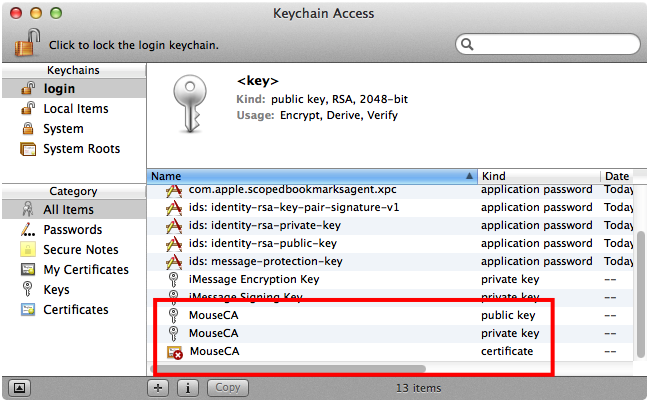Click 'private key' kind of iMessage Encryption Key

[510, 279]
